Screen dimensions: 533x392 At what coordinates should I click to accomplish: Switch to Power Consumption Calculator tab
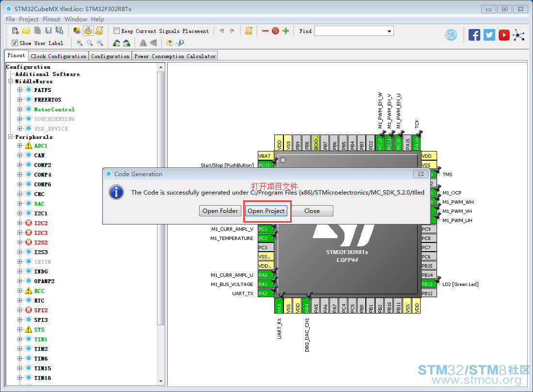pos(175,56)
